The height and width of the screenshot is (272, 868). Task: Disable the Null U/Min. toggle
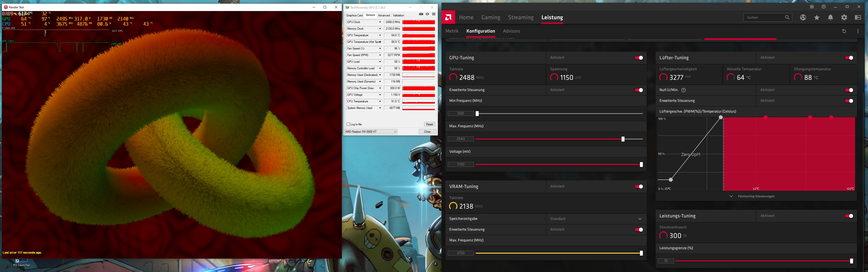pos(849,90)
